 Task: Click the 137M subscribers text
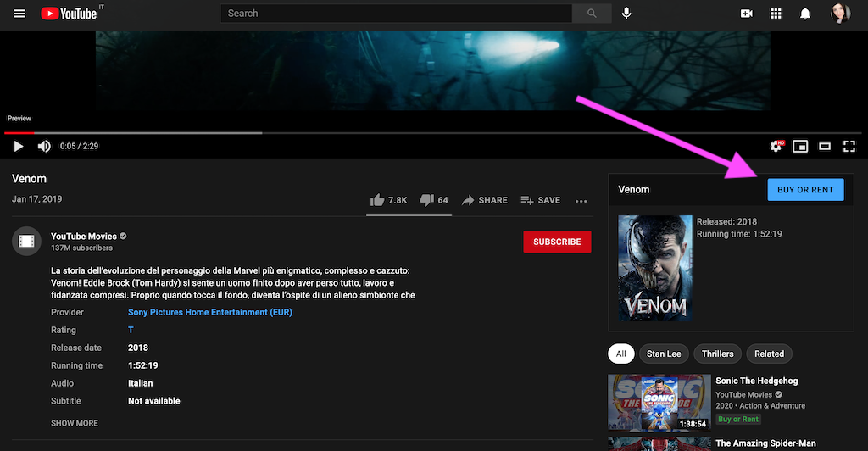tap(82, 248)
